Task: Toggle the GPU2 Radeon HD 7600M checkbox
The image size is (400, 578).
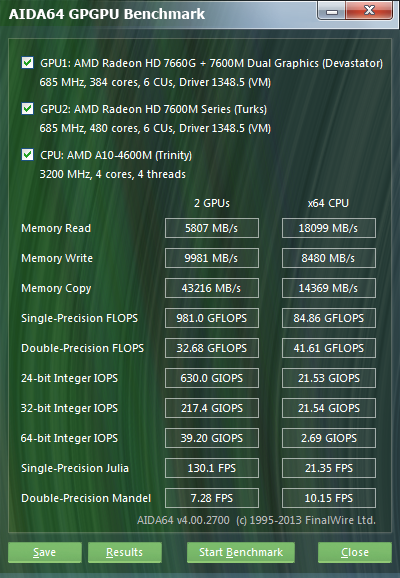Action: 28,109
